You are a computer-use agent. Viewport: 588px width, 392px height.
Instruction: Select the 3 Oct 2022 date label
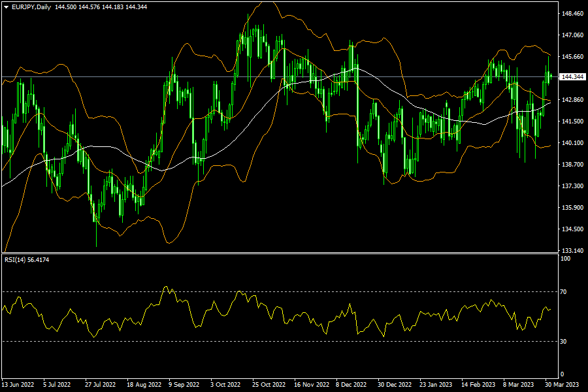(x=225, y=385)
